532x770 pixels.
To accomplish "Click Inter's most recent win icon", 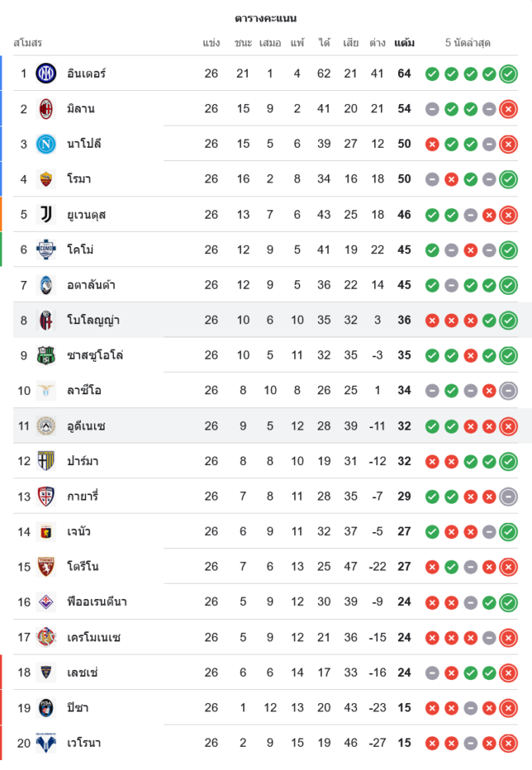I will pos(508,74).
